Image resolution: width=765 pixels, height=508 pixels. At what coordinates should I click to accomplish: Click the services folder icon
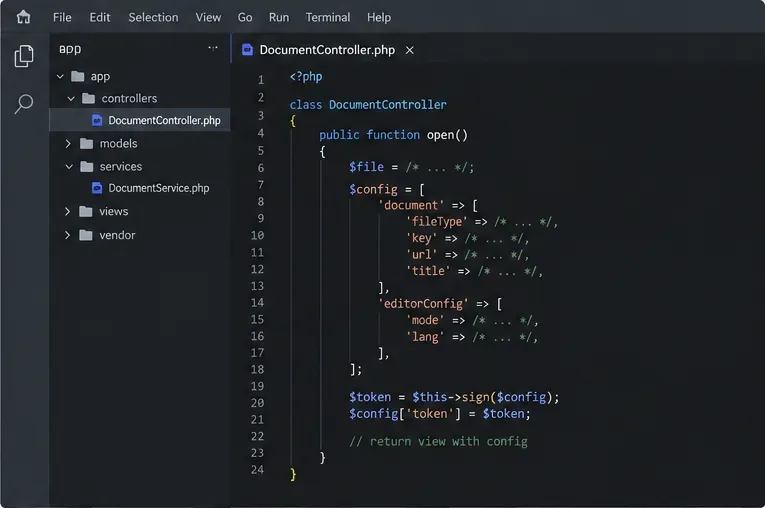(x=86, y=166)
